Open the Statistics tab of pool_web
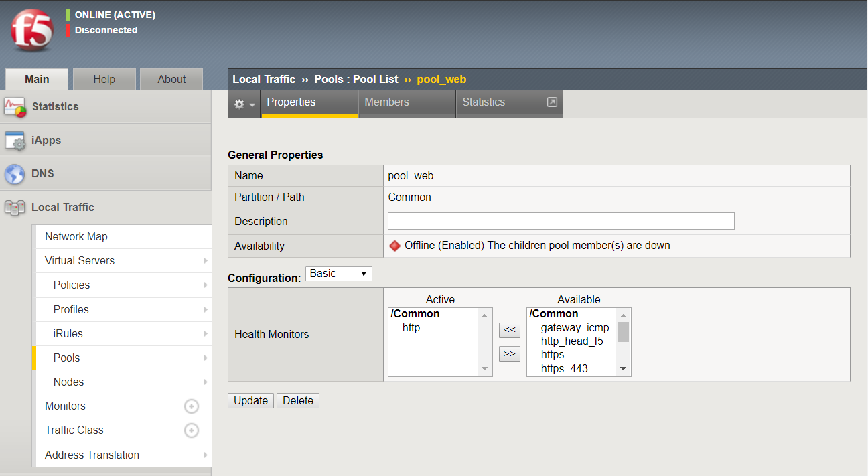 pyautogui.click(x=509, y=103)
